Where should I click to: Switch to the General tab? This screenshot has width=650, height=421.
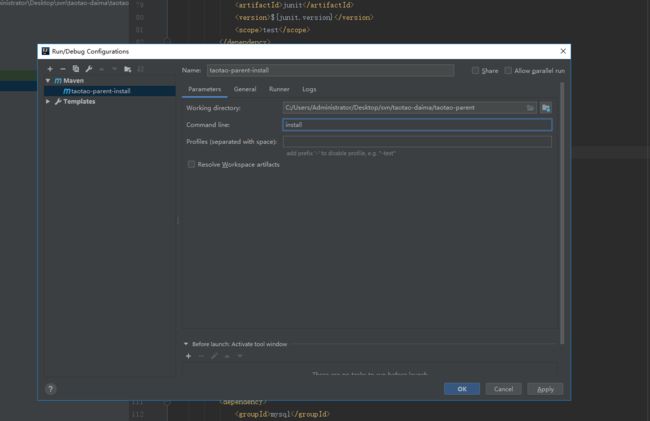click(245, 89)
